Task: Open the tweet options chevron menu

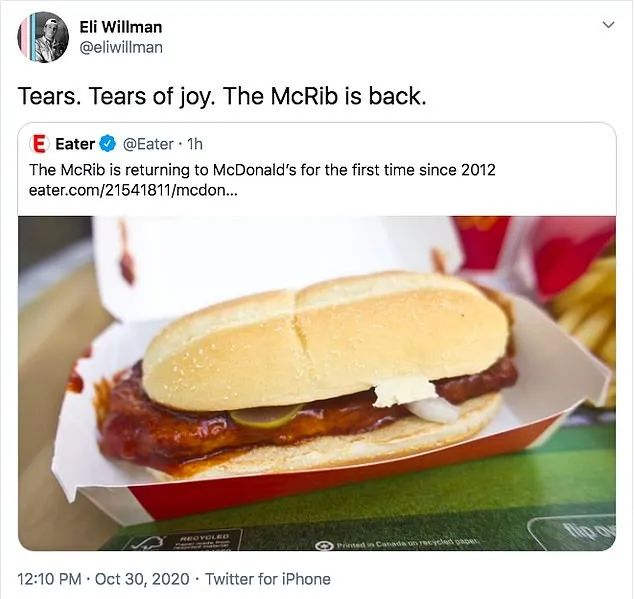Action: [x=608, y=25]
